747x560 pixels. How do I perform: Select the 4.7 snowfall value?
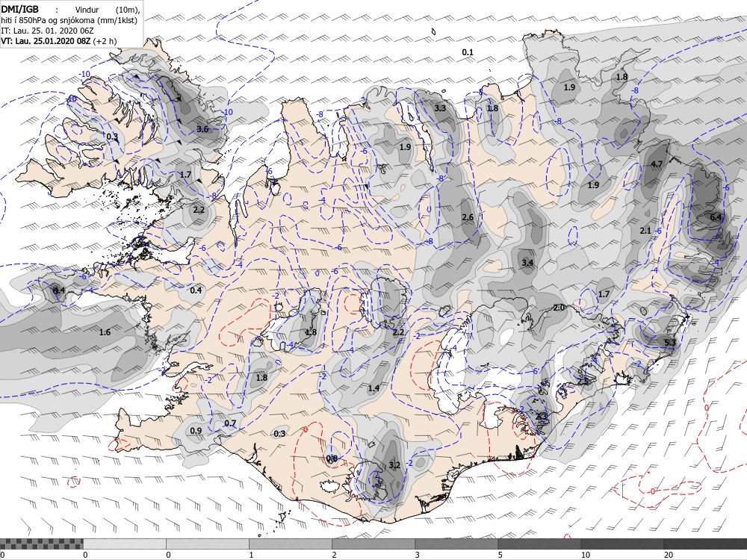(x=657, y=164)
